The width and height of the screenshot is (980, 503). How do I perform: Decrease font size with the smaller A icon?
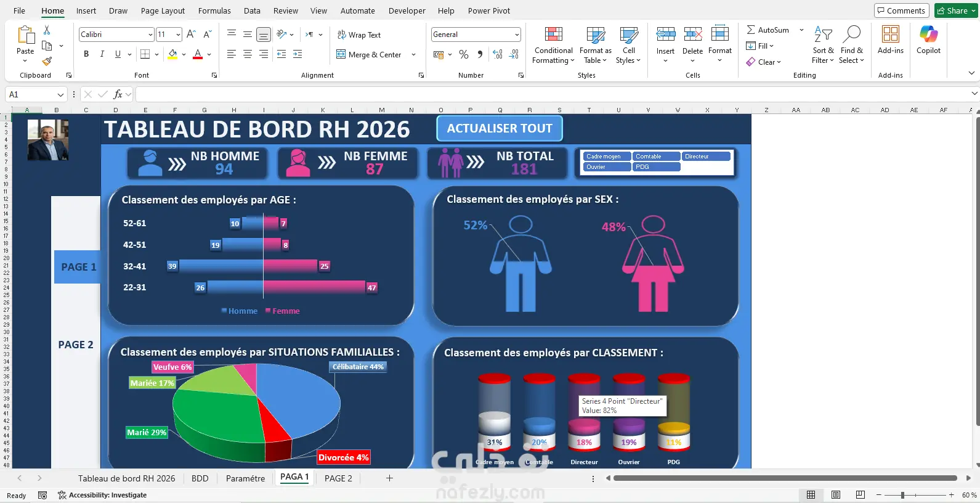(207, 35)
